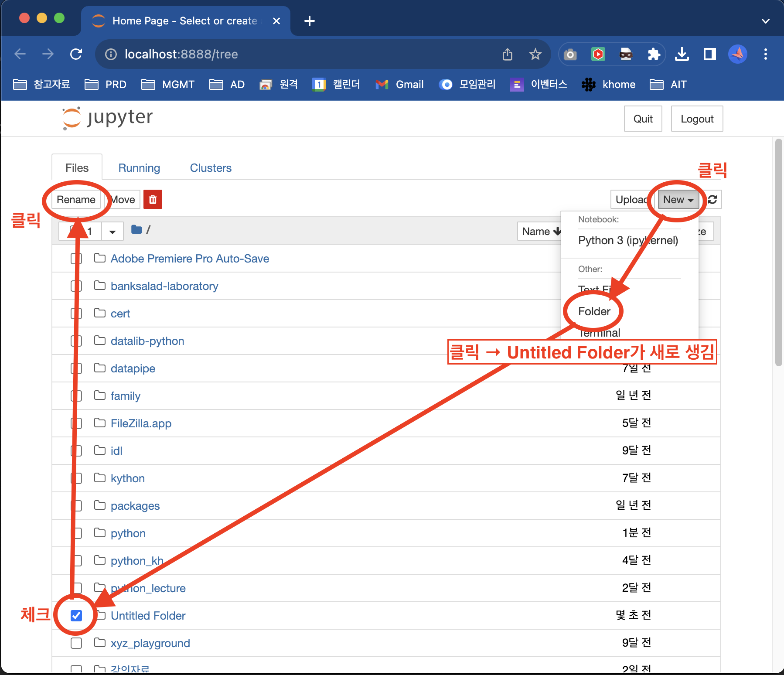Expand the select-all type dropdown arrow
This screenshot has width=784, height=675.
click(112, 231)
